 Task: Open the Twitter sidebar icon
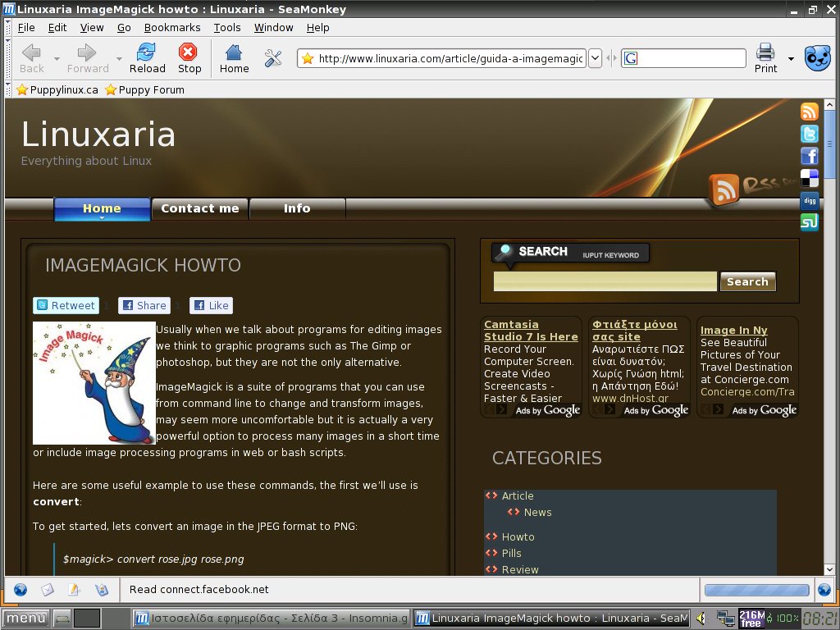point(810,134)
